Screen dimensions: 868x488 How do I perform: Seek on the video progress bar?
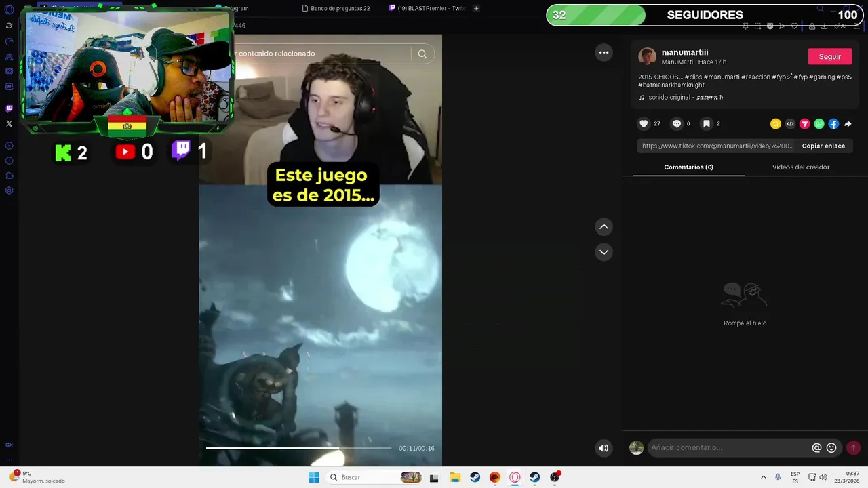click(299, 448)
